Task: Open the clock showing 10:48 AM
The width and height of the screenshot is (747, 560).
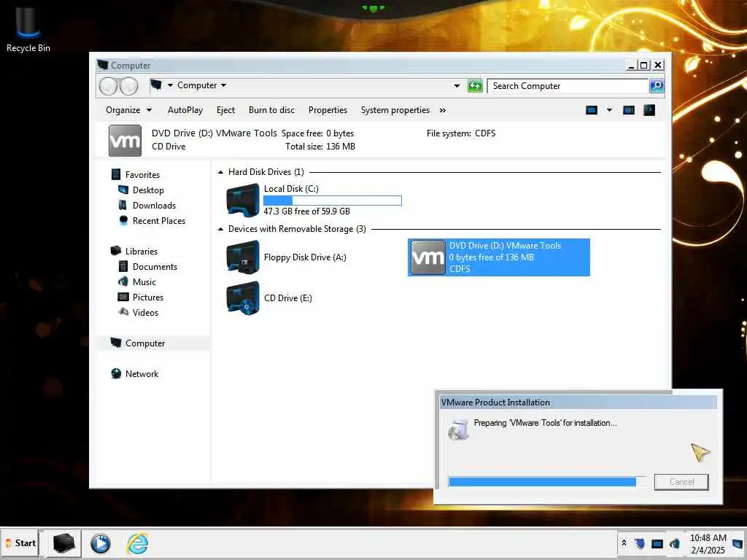Action: coord(708,544)
